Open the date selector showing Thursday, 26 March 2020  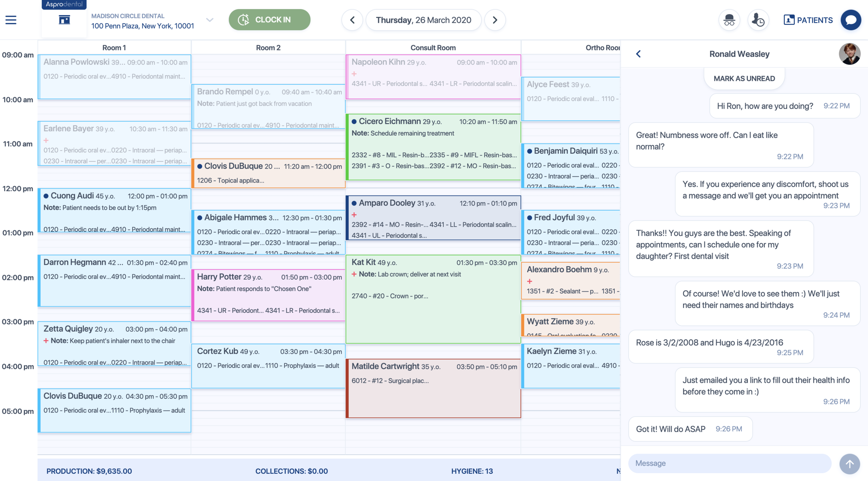pyautogui.click(x=424, y=20)
